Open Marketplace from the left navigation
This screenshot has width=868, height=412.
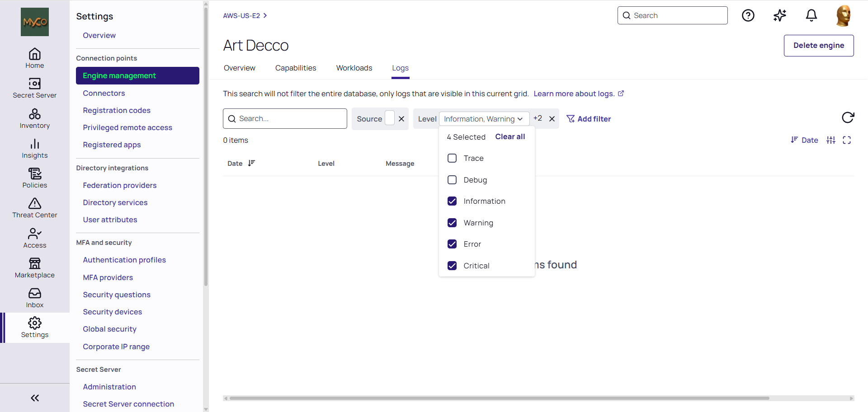(x=35, y=268)
